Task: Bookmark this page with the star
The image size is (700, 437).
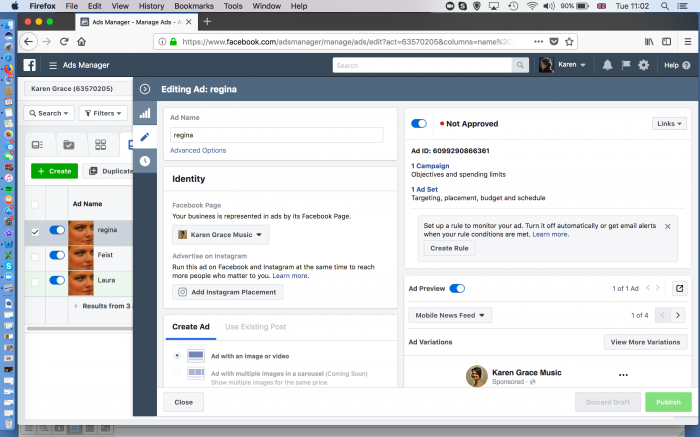Action: 569,42
